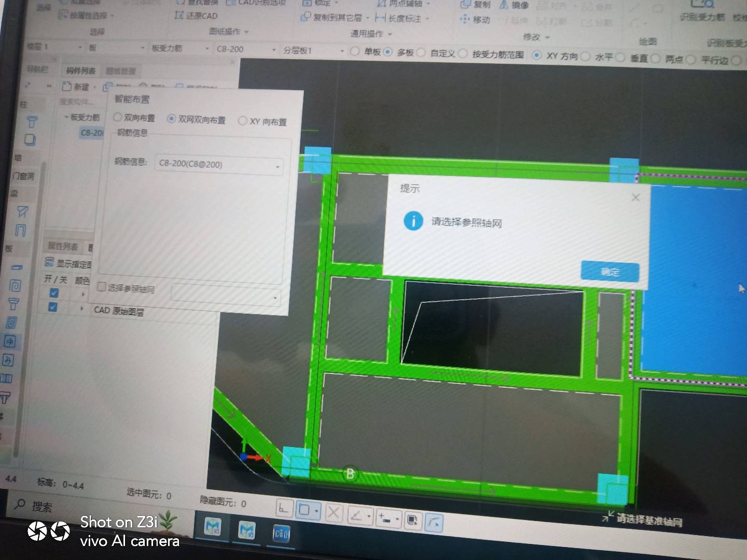Click the 镜像 mirror tool
The width and height of the screenshot is (747, 560).
(x=514, y=5)
